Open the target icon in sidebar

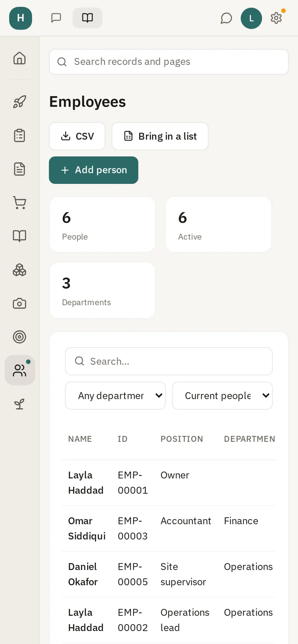pyautogui.click(x=19, y=337)
